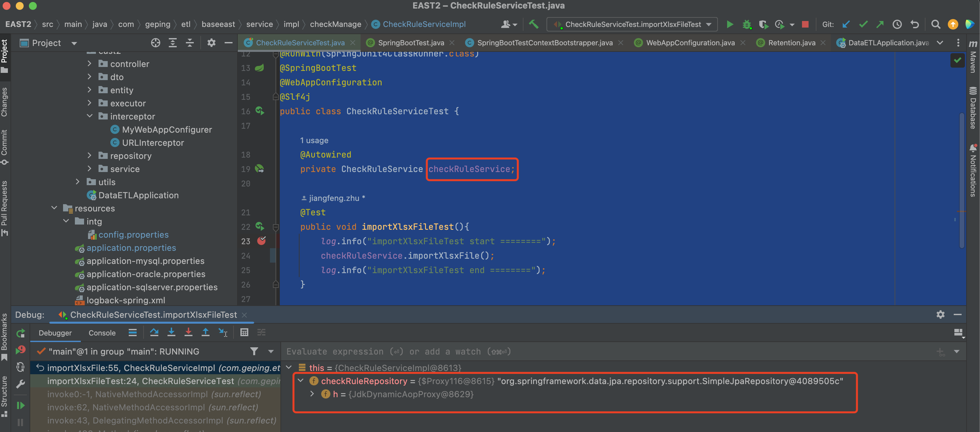Expand the h JdkDynamicAopProxy variable
980x432 pixels.
click(x=312, y=394)
